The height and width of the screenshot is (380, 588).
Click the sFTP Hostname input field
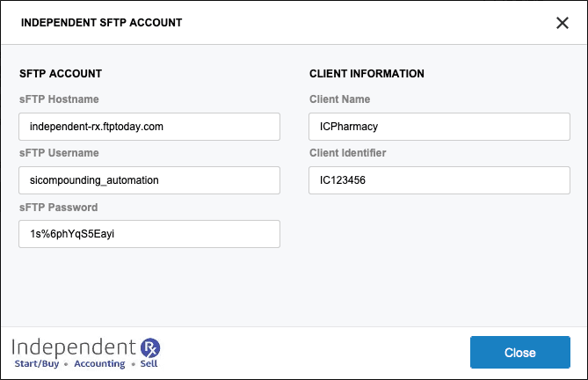tap(149, 127)
